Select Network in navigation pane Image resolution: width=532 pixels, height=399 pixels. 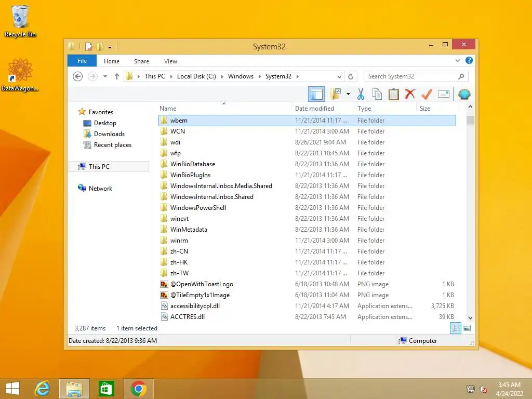(x=100, y=188)
